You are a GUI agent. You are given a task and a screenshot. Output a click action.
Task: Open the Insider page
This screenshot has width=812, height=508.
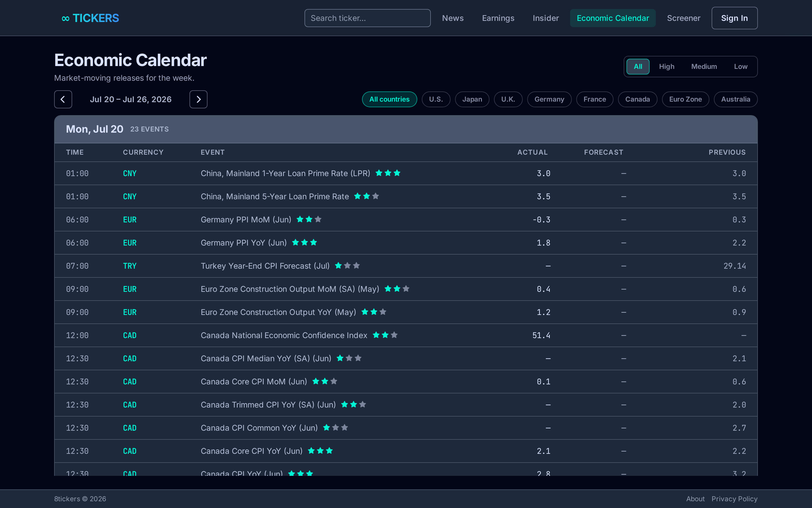pos(546,18)
